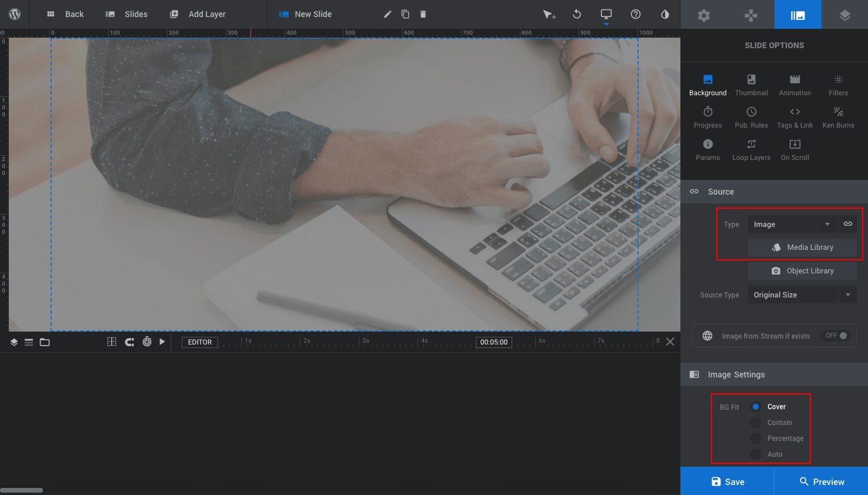The height and width of the screenshot is (495, 868).
Task: Open the Animation settings for the slide
Action: pos(794,85)
